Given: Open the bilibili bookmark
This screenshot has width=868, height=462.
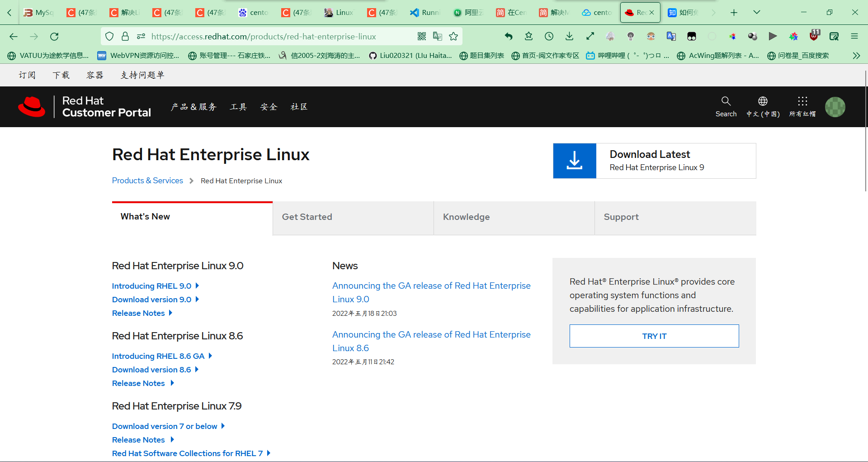Looking at the screenshot, I should (627, 56).
